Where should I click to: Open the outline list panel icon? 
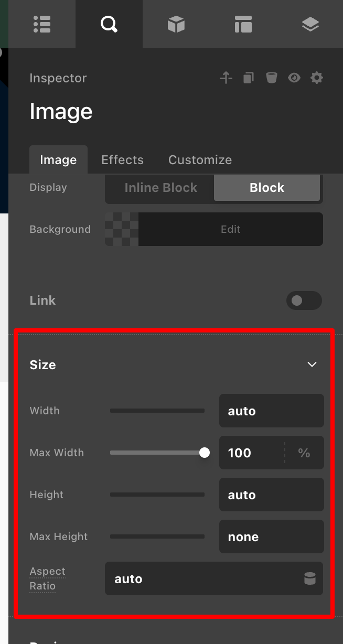click(x=42, y=24)
